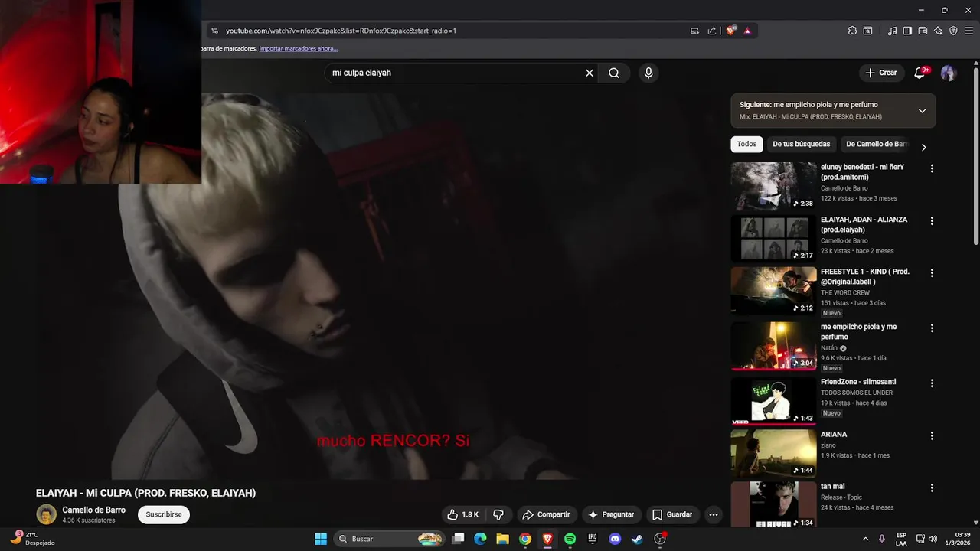The height and width of the screenshot is (551, 980).
Task: Open options for 'tan mal' video
Action: pos(932,488)
